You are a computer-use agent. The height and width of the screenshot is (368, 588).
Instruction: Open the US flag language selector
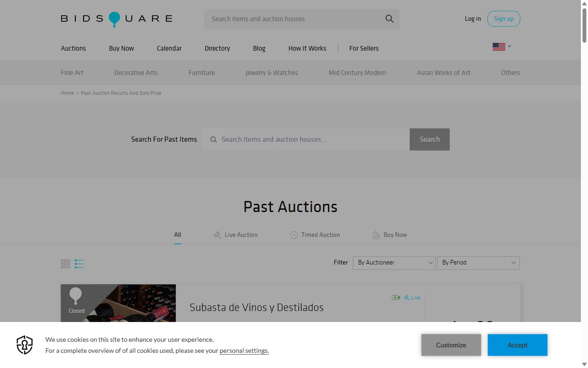(x=502, y=46)
